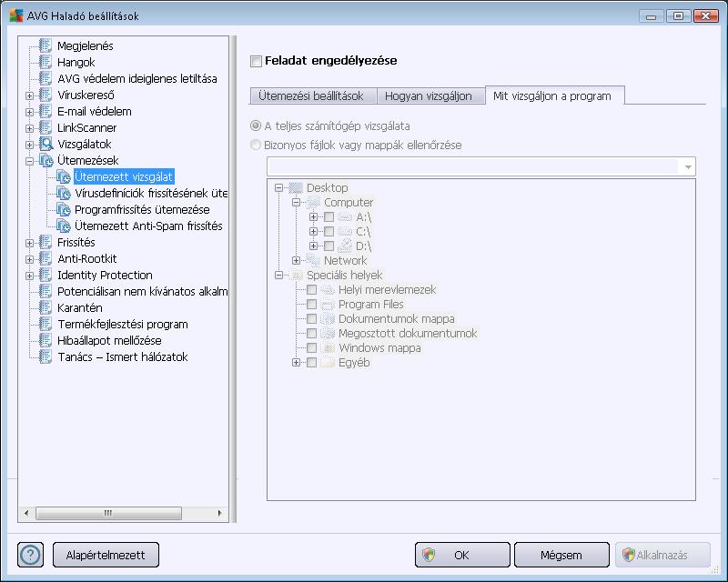This screenshot has height=582, width=728.
Task: Click the AVG védelem ideiglenes letiltása icon
Action: coord(45,78)
